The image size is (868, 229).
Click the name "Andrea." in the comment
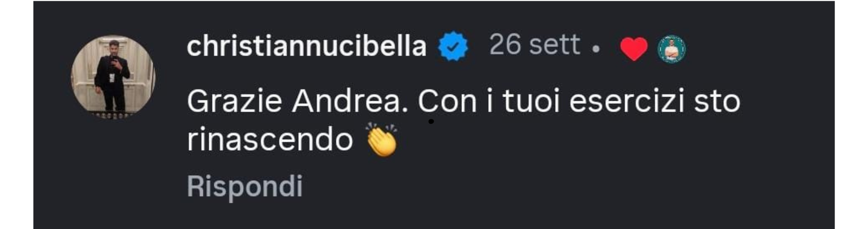coord(350,101)
